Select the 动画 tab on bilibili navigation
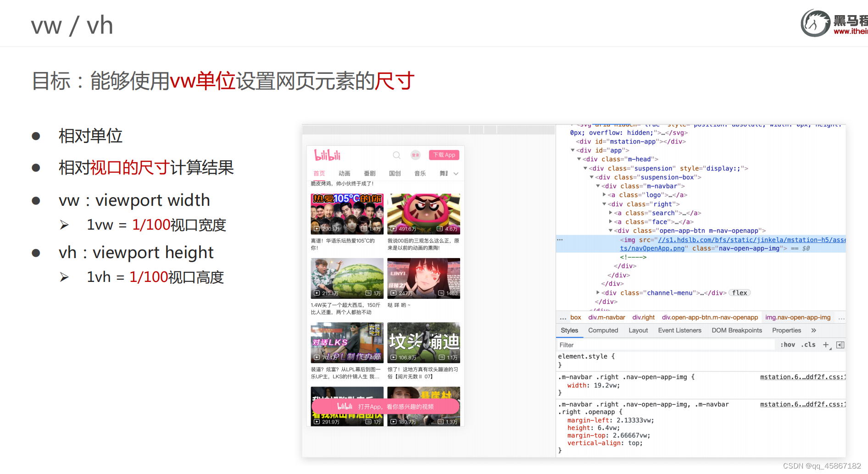Viewport: 868px width, 474px height. pyautogui.click(x=345, y=173)
